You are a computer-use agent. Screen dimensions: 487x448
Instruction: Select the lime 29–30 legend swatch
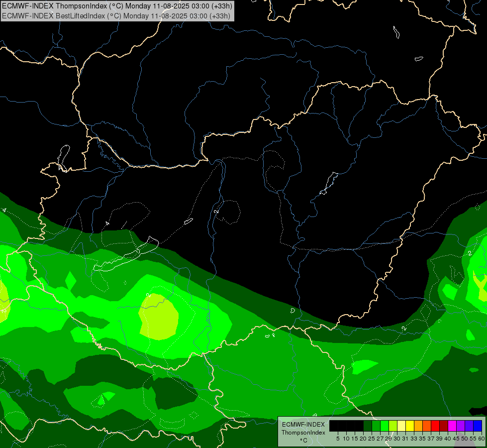(x=393, y=426)
